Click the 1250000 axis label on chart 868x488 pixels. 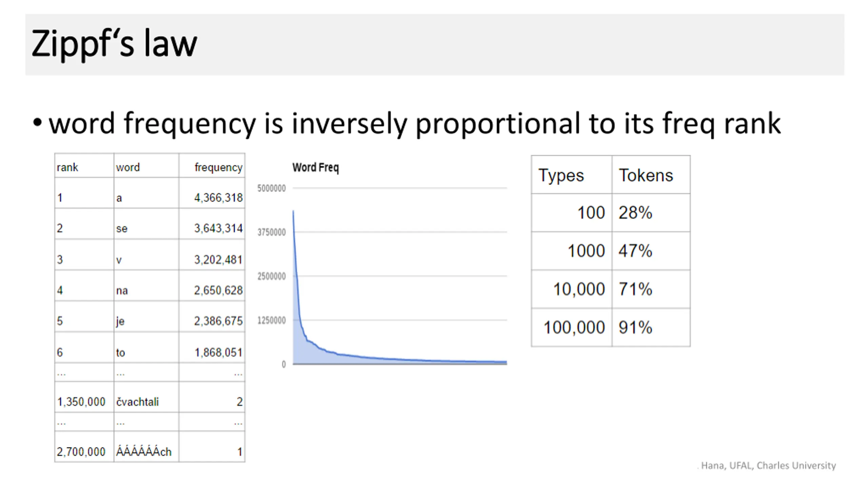click(x=271, y=321)
